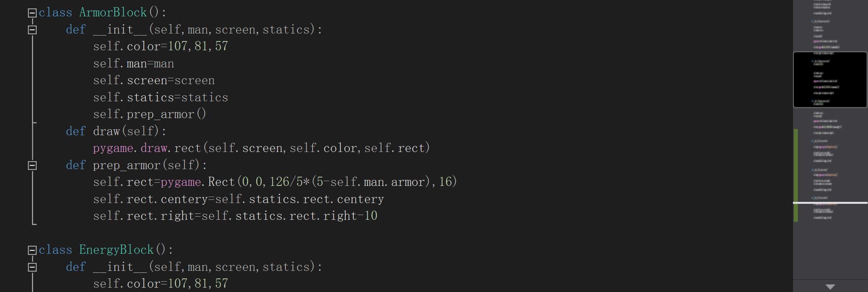Place cursor on the ArmorBlock class name
Screen dimensions: 868x292
point(113,12)
